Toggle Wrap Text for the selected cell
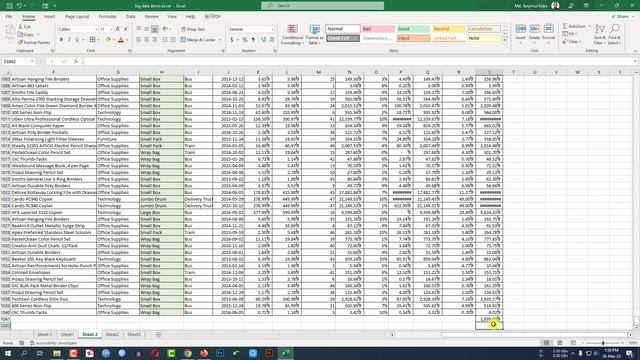Screen dimensions: 640x360 click(x=193, y=29)
